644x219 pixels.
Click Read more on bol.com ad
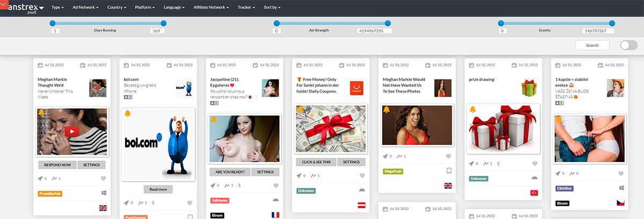158,189
